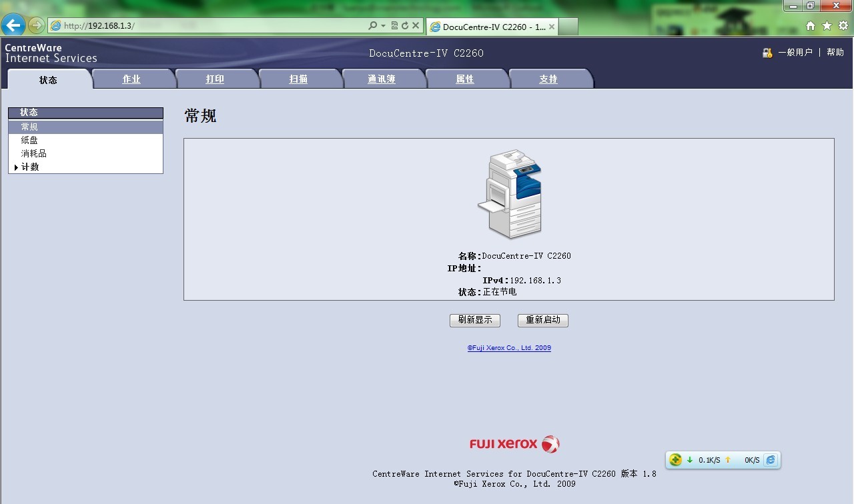Click the browser Forward arrow button
Screen dimensions: 854x504
tap(37, 25)
